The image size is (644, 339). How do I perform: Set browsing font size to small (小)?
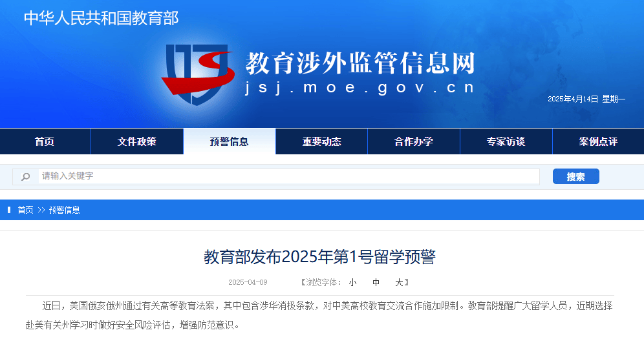pos(352,282)
